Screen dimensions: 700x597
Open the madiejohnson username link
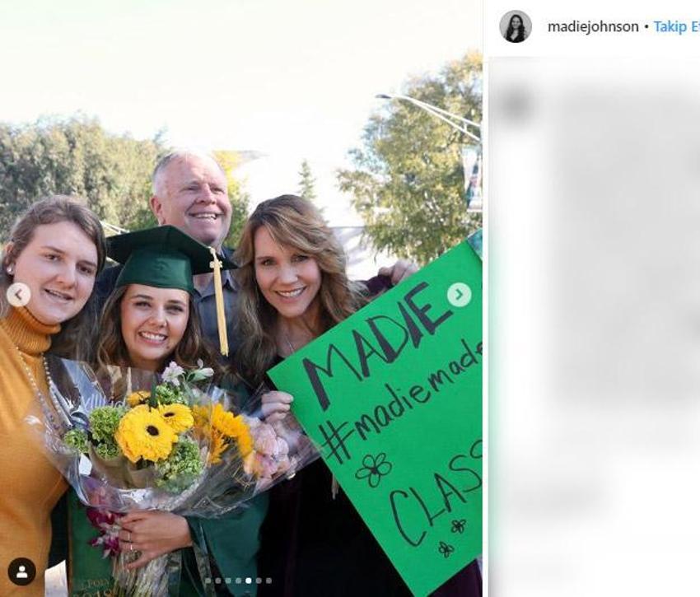593,27
